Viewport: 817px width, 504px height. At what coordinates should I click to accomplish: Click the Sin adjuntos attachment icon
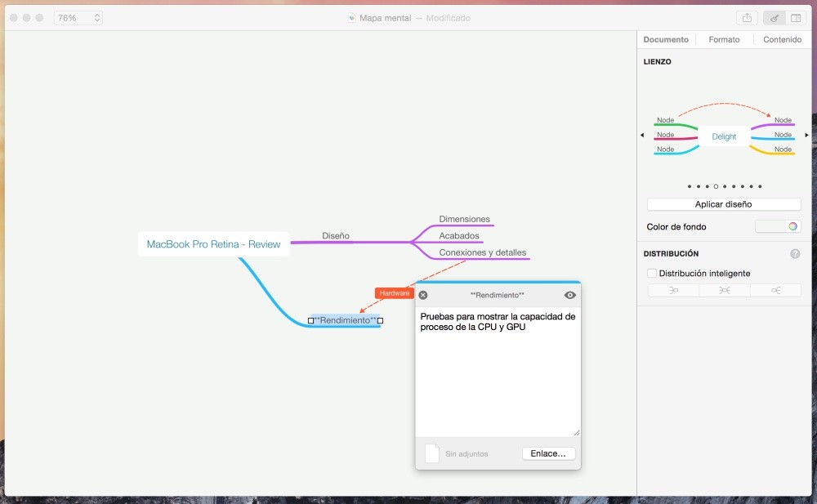(x=431, y=453)
